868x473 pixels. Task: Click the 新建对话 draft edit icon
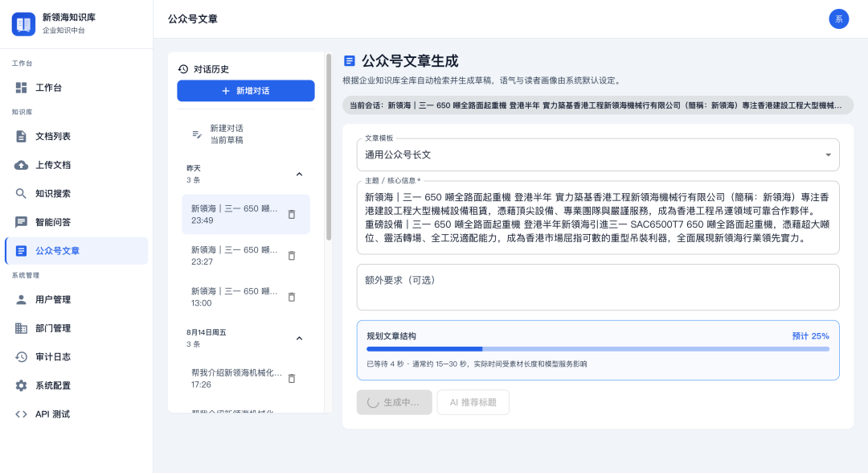(x=197, y=134)
